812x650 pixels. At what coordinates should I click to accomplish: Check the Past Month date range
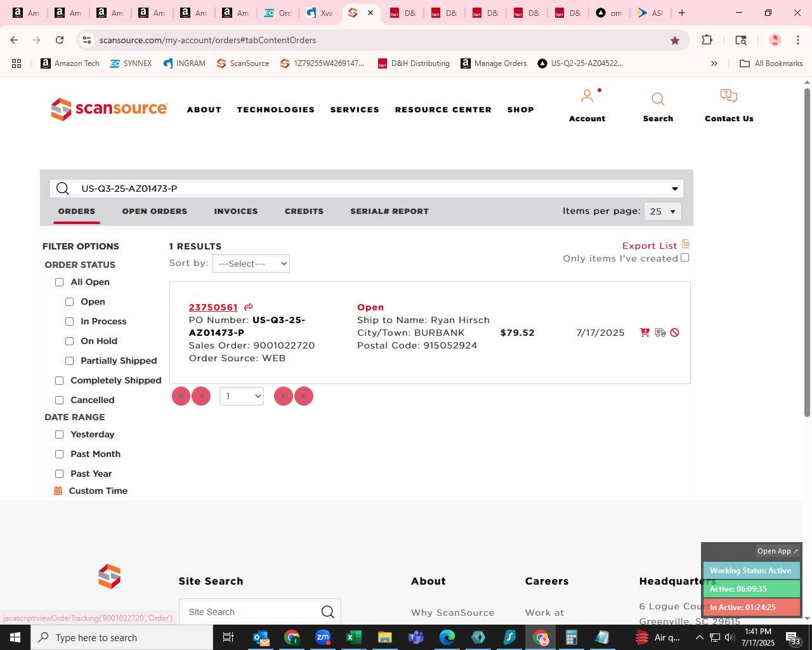[60, 454]
